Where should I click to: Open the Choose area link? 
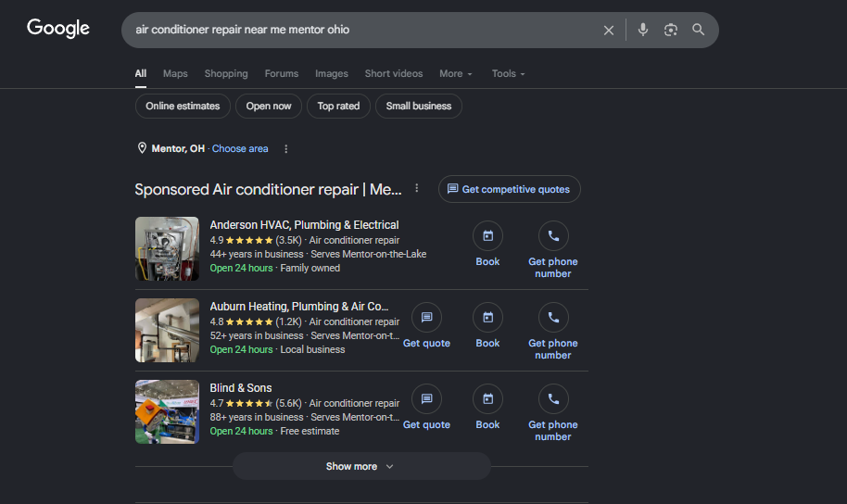coord(240,148)
